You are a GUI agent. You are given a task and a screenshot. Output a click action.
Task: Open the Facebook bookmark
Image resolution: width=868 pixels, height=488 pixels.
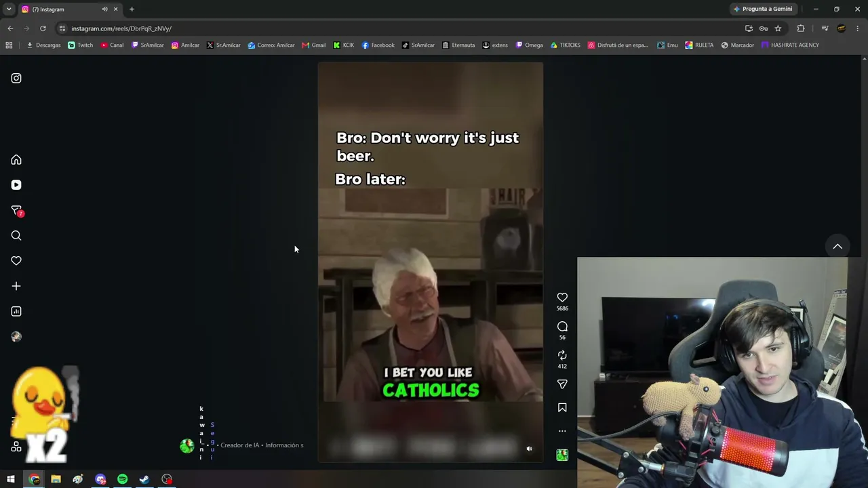[378, 45]
